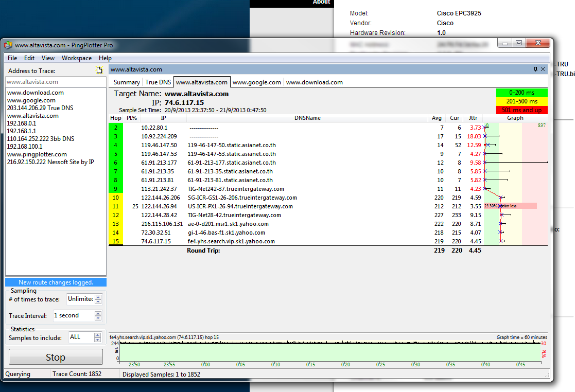The width and height of the screenshot is (575, 392).
Task: Select hop 11 row with 25% packet loss
Action: coord(328,206)
